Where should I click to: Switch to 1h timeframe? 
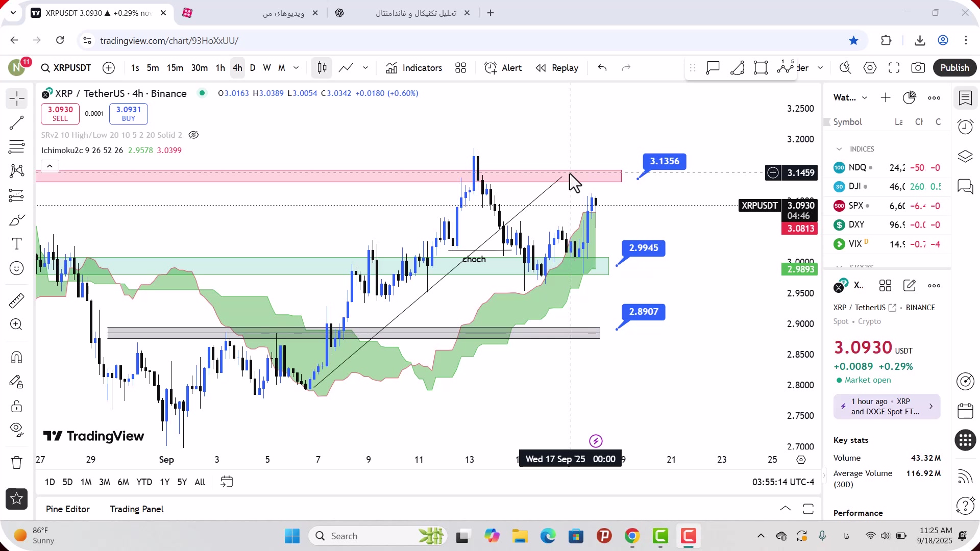pyautogui.click(x=220, y=68)
